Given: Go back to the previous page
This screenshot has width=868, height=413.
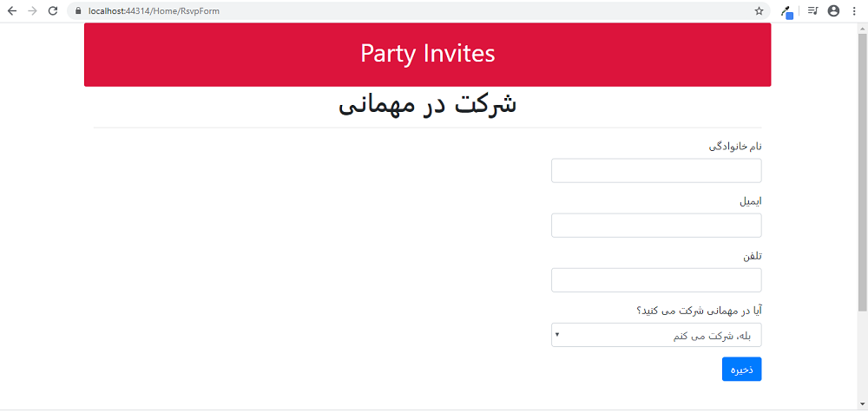Looking at the screenshot, I should point(11,11).
